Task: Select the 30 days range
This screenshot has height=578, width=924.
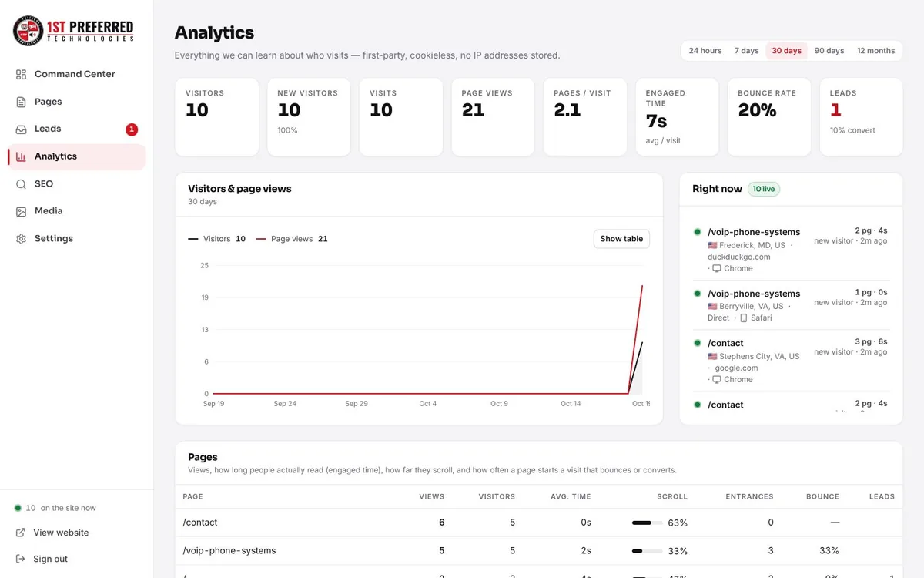Action: tap(786, 51)
